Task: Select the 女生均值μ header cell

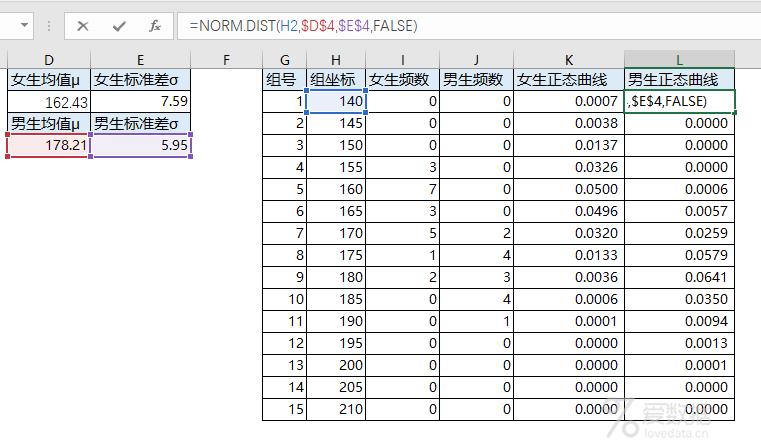Action: point(49,79)
